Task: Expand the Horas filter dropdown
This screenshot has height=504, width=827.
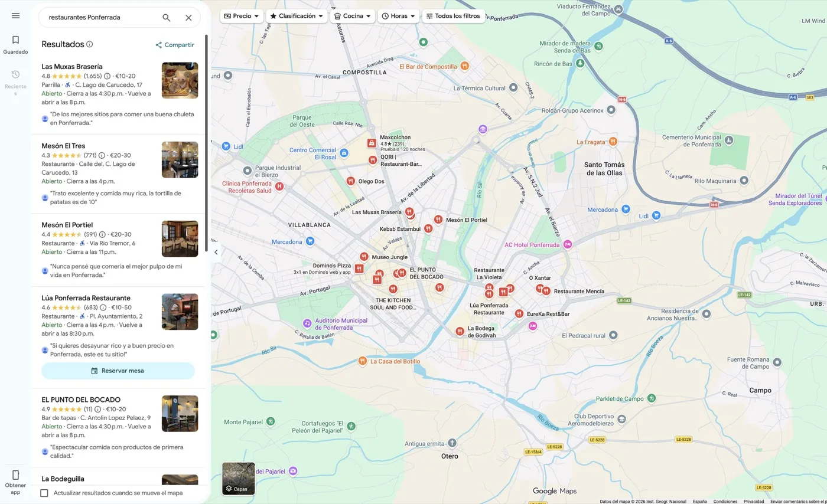Action: pos(399,16)
